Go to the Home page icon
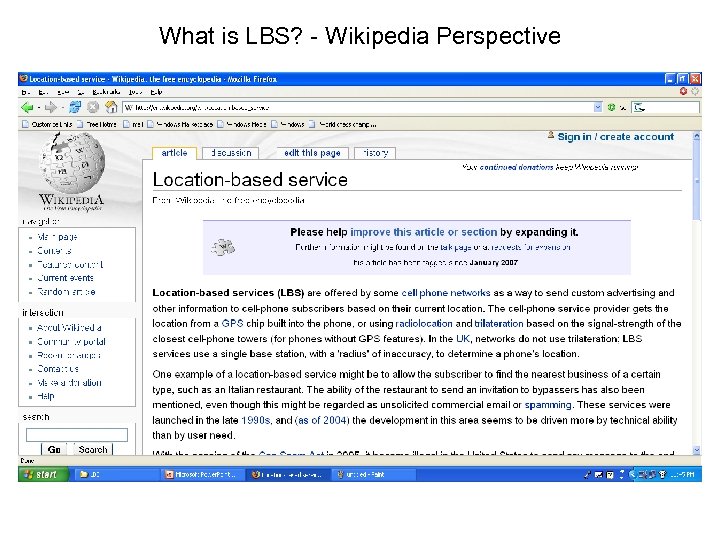This screenshot has width=720, height=540. tap(111, 107)
